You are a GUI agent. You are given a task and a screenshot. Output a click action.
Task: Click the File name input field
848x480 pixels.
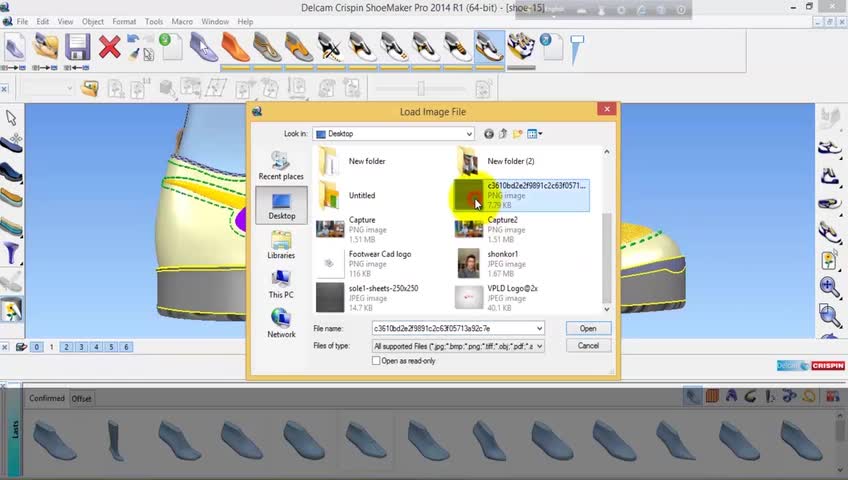(453, 328)
